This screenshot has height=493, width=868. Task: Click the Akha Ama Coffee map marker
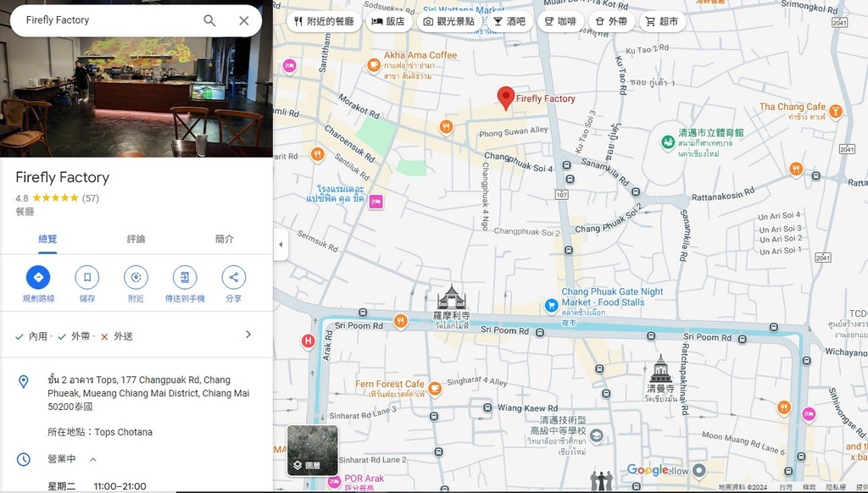coord(374,65)
